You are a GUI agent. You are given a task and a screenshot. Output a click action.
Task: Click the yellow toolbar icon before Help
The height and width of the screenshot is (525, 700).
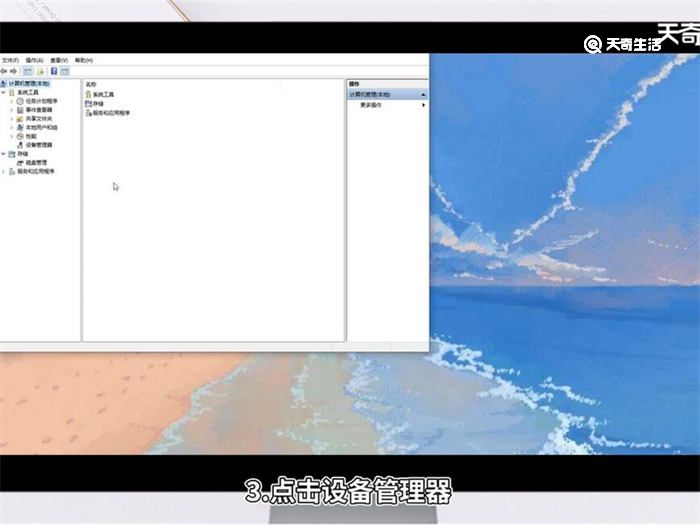point(40,71)
